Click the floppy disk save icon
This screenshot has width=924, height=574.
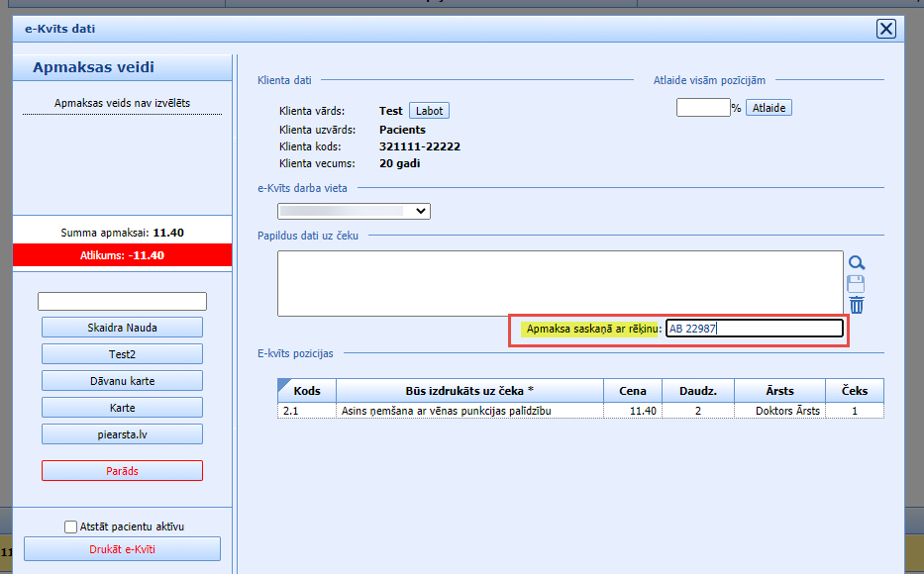tap(857, 284)
